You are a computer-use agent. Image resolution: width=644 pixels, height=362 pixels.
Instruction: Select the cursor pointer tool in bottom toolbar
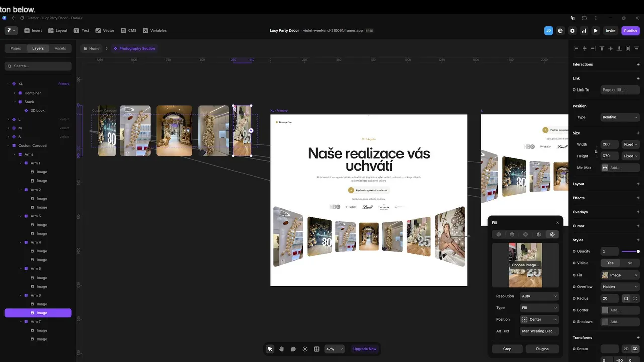(270, 349)
